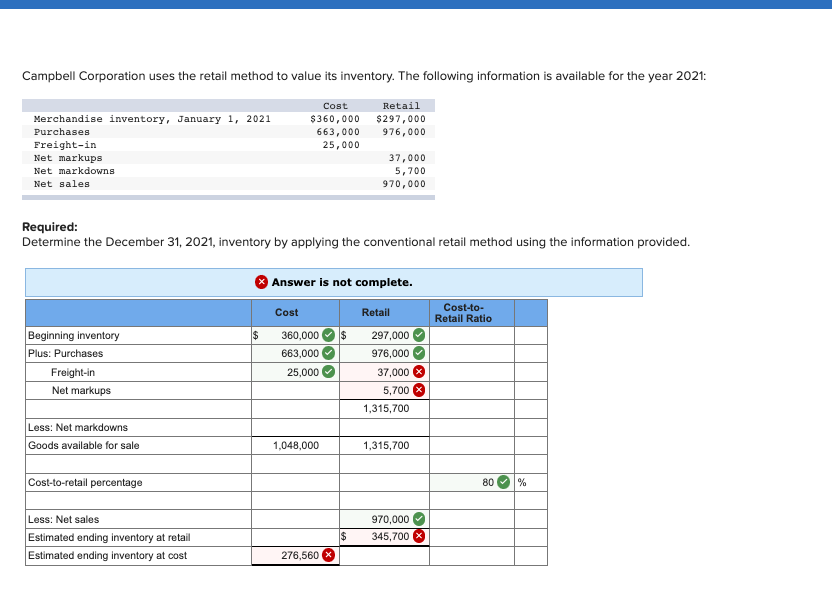Viewport: 832px width, 592px height.
Task: Click Goods available retail total 1,315,700
Action: pos(386,446)
